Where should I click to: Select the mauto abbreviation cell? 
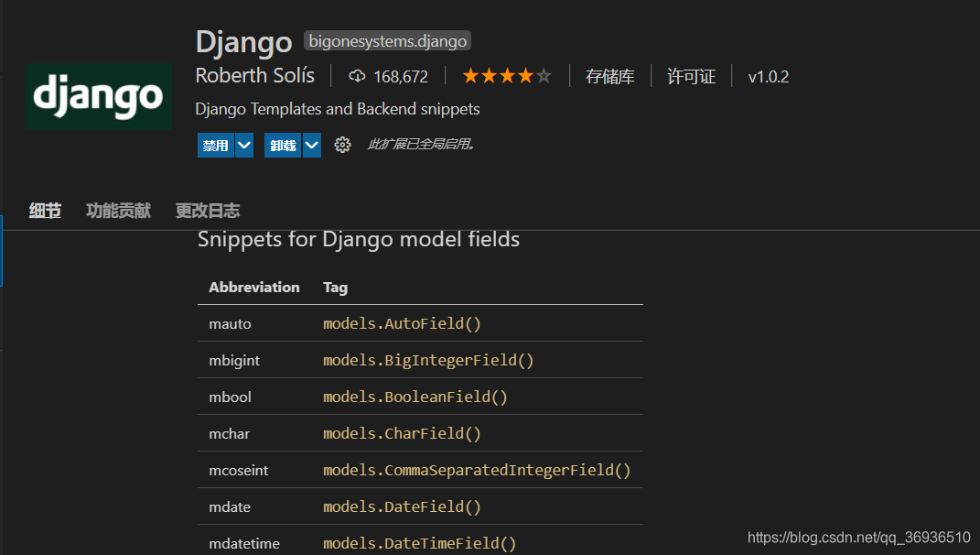click(x=230, y=323)
